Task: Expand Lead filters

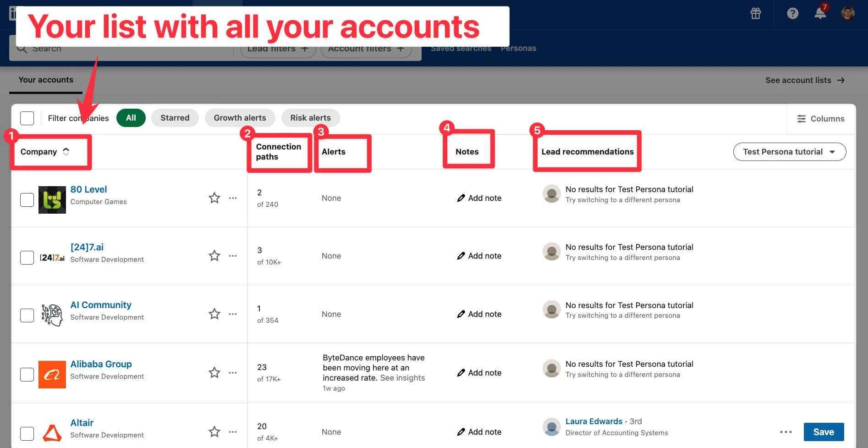Action: [x=278, y=49]
